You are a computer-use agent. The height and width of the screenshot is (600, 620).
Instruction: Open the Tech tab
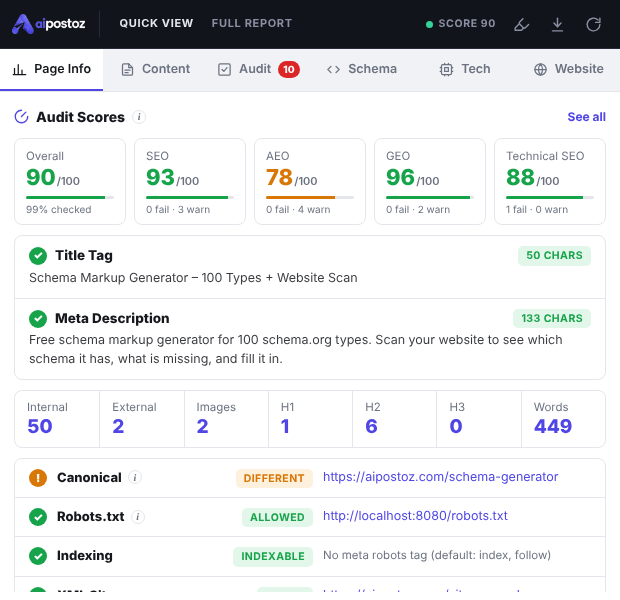[x=465, y=69]
